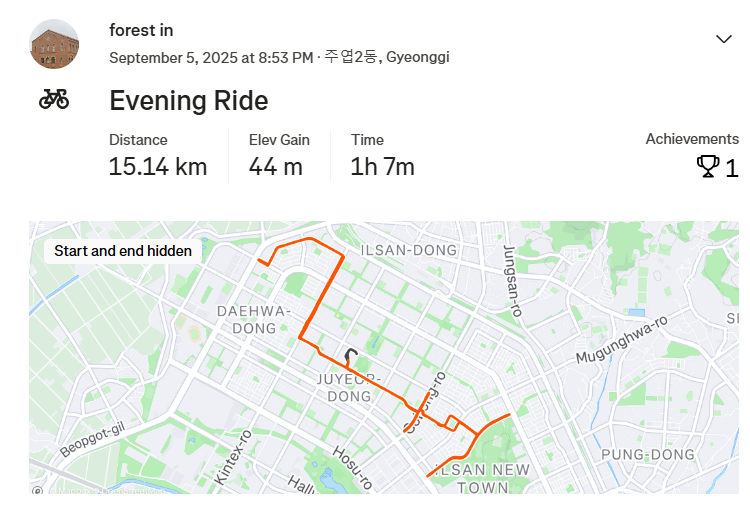Click the DAEHWA-DONG map label
This screenshot has height=510, width=750.
[x=254, y=319]
